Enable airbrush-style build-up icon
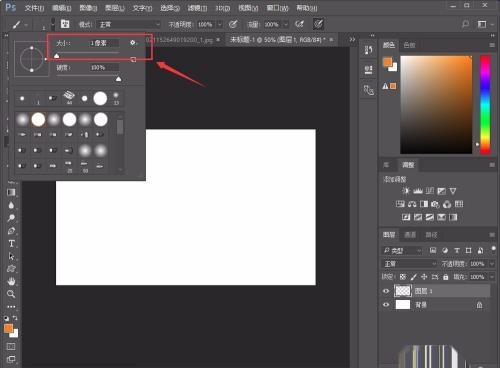500x368 pixels. pyautogui.click(x=299, y=24)
